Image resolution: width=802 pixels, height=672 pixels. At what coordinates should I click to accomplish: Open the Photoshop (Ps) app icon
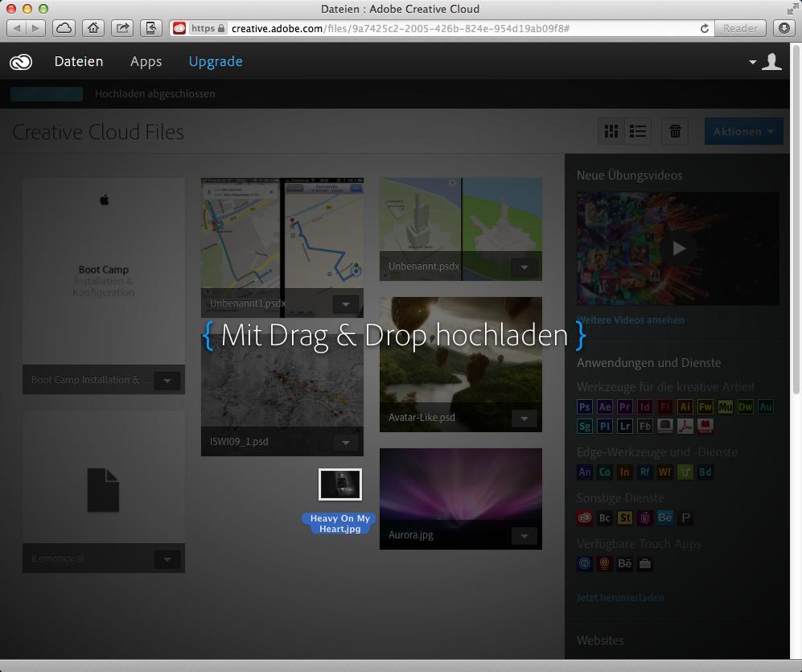coord(585,407)
